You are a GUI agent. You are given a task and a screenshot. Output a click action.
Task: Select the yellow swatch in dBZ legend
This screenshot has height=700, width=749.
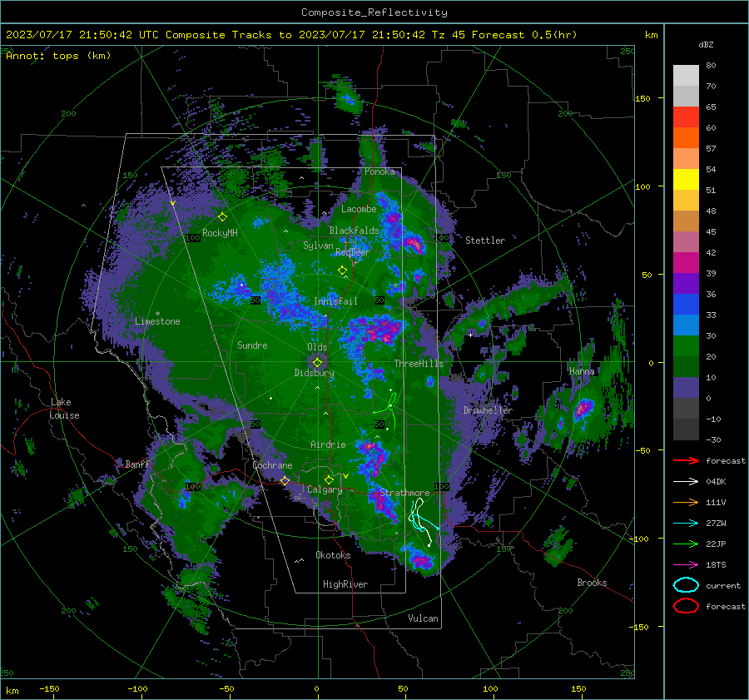click(x=686, y=180)
